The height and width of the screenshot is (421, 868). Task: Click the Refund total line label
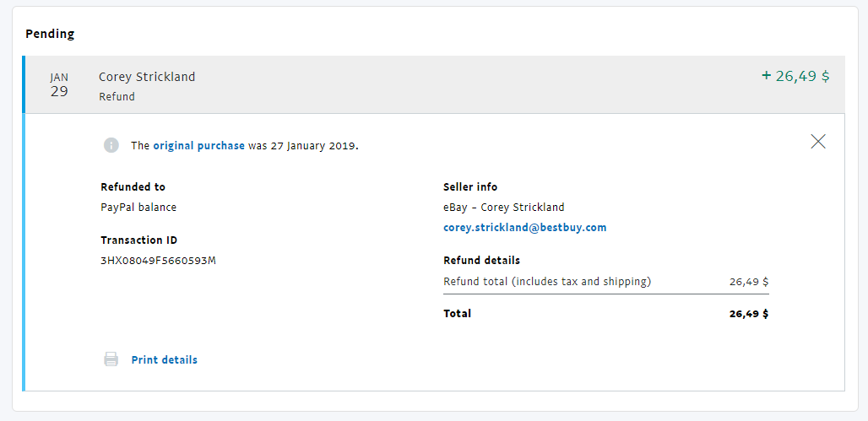(547, 281)
